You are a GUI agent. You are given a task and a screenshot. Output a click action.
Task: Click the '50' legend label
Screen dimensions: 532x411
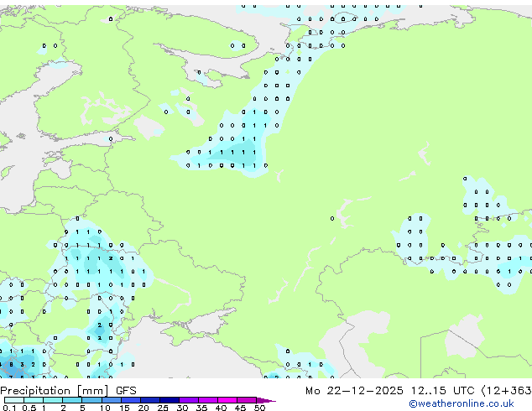[x=259, y=408]
